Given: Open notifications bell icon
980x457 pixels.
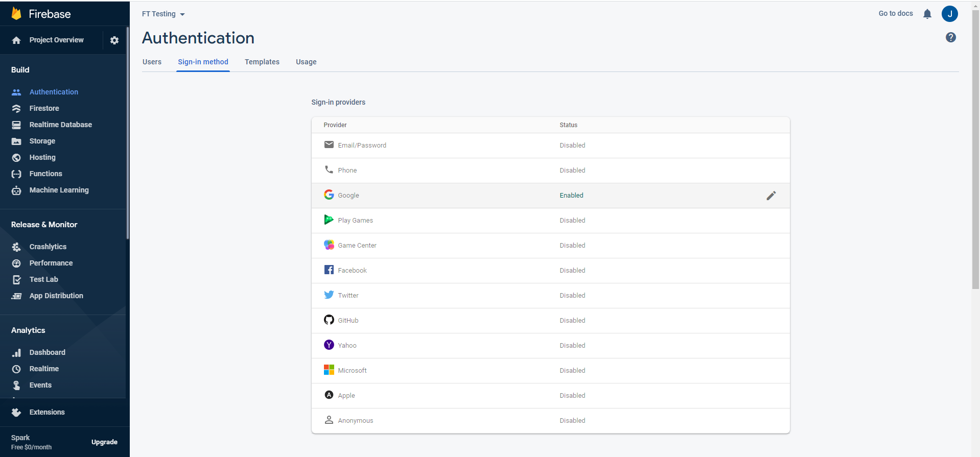Looking at the screenshot, I should pyautogui.click(x=927, y=14).
